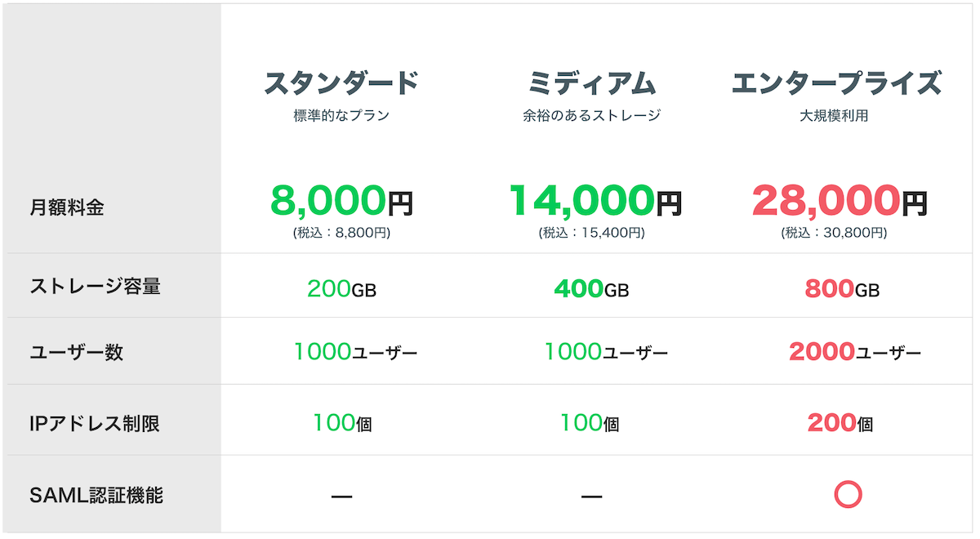Click the Standard plan SAML dash mark
Image resolution: width=980 pixels, height=539 pixels.
point(341,496)
